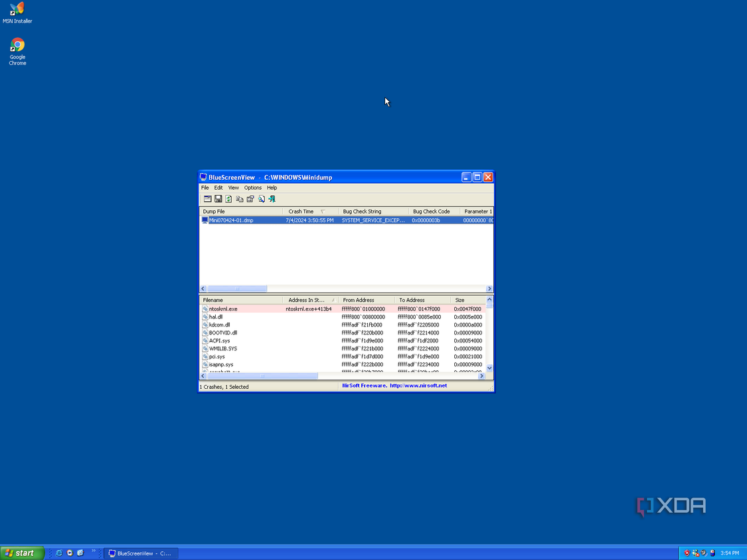The image size is (747, 560).
Task: Launch Internet Explorer from Quick Launch
Action: click(59, 553)
